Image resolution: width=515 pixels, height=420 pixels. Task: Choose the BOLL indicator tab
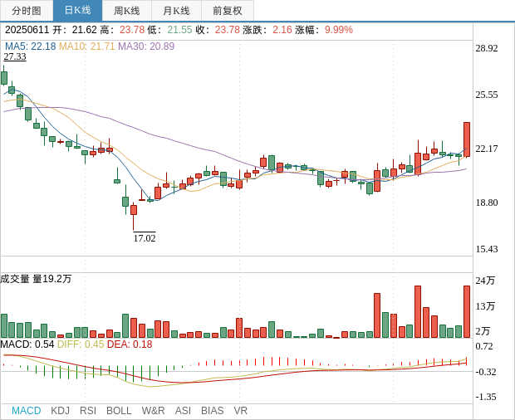click(119, 411)
